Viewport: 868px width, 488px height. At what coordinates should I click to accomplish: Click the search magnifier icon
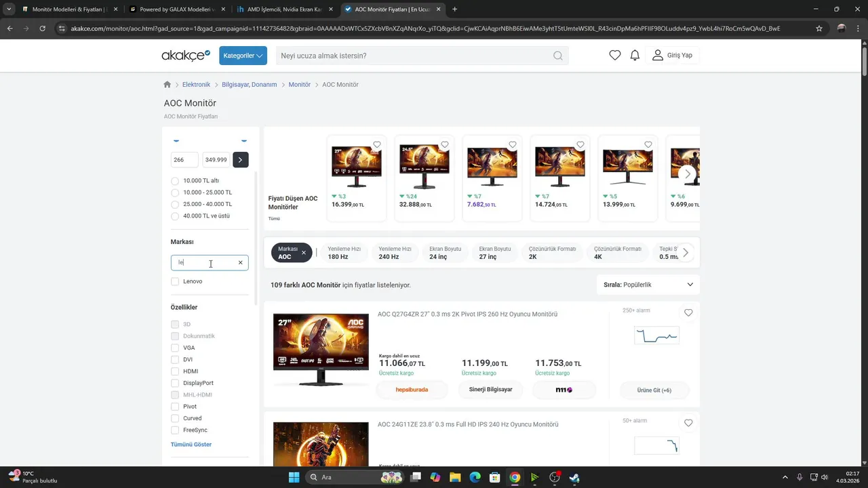pyautogui.click(x=557, y=56)
